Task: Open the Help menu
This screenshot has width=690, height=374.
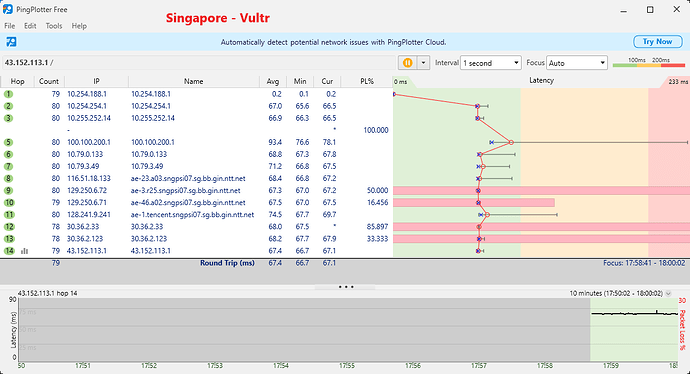Action: (79, 26)
